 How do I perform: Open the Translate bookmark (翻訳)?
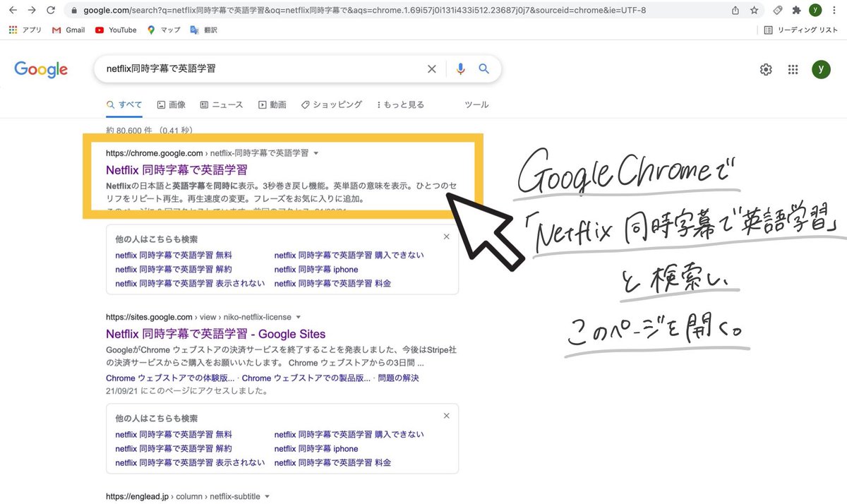pos(204,30)
